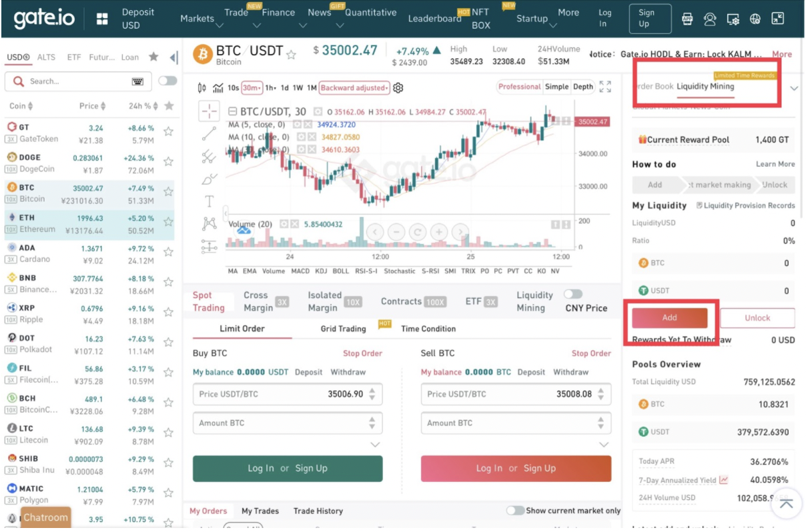Click the chart fullscreen expand icon

(605, 87)
